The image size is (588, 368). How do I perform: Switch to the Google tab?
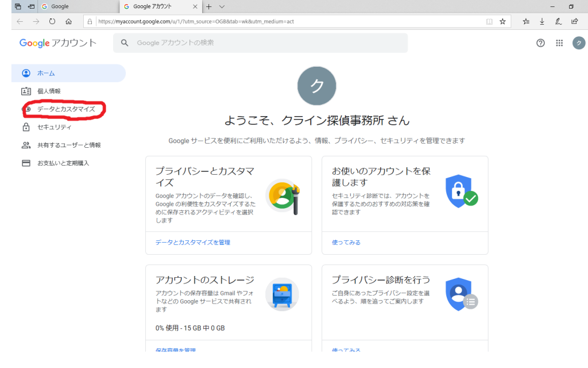point(79,6)
